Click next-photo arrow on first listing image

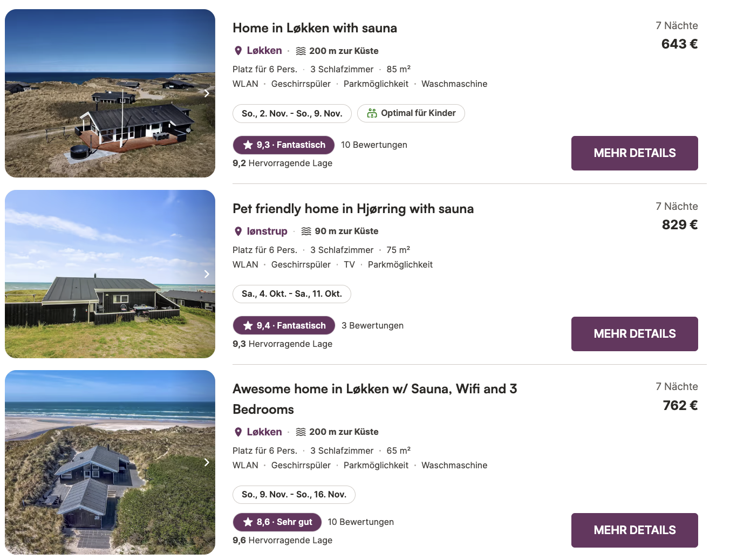click(x=207, y=93)
